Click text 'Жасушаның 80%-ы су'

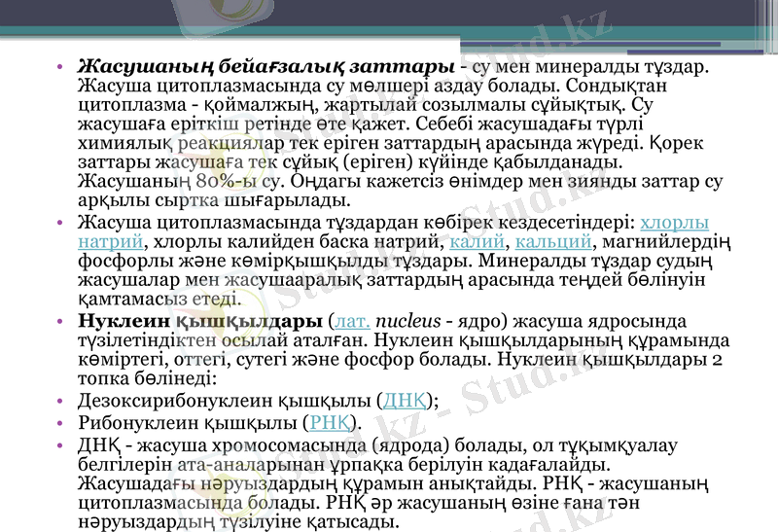(x=181, y=181)
